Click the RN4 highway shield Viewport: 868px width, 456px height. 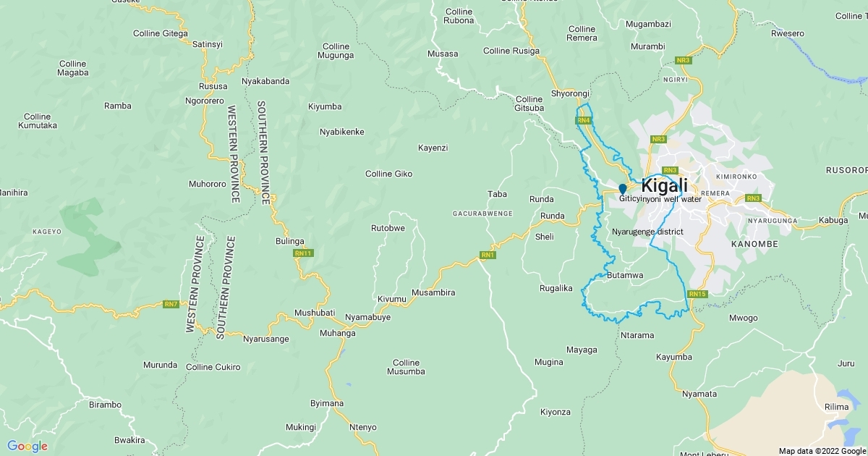pos(584,120)
